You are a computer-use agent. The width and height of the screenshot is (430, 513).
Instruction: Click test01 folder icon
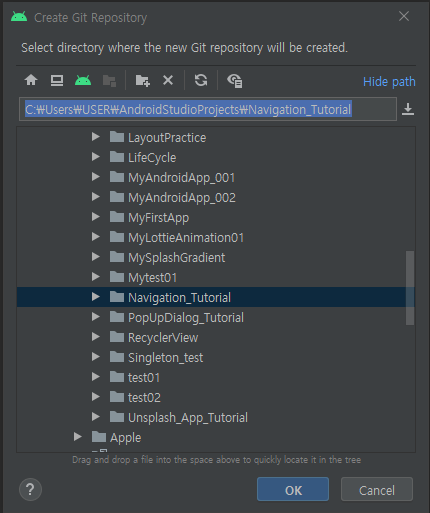[x=117, y=376]
